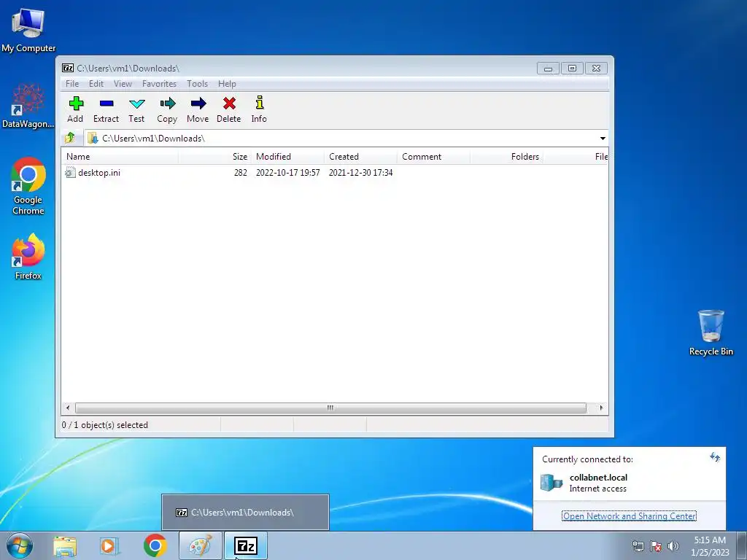
Task: Run the Test archive tool
Action: click(x=136, y=109)
